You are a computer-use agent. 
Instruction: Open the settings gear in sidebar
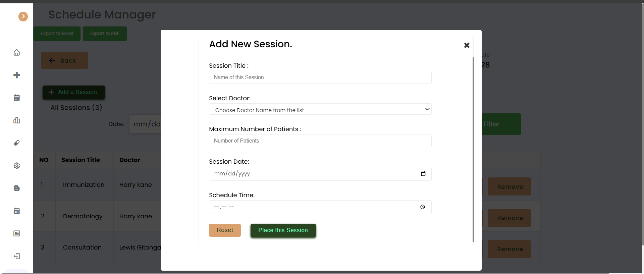17,166
